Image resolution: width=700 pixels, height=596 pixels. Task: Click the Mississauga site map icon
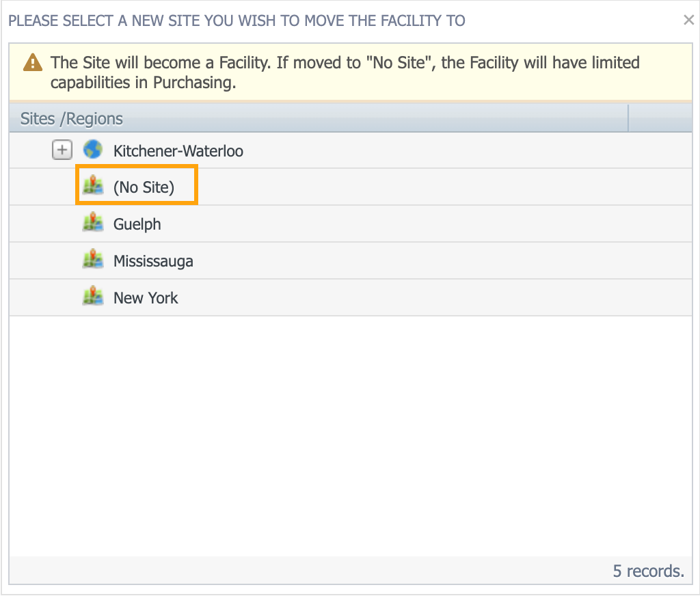pyautogui.click(x=92, y=260)
